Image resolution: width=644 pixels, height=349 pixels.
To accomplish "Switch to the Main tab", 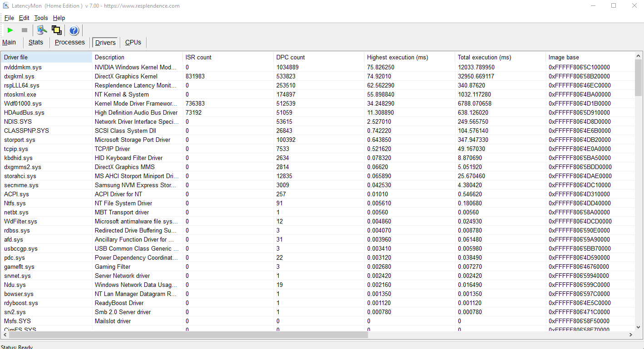I will 9,42.
